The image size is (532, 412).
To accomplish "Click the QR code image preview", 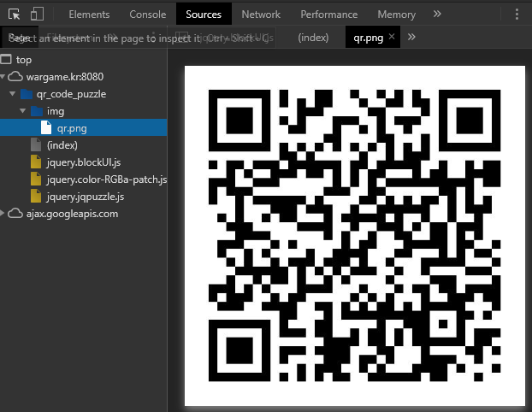I will (355, 236).
